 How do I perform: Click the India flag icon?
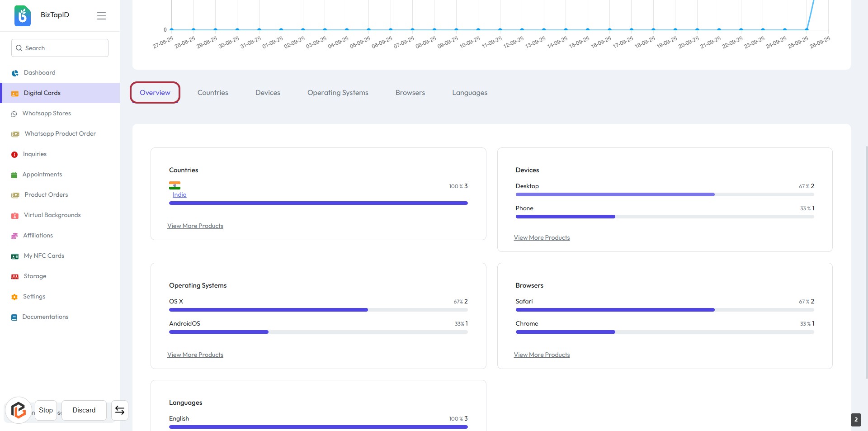click(x=175, y=185)
